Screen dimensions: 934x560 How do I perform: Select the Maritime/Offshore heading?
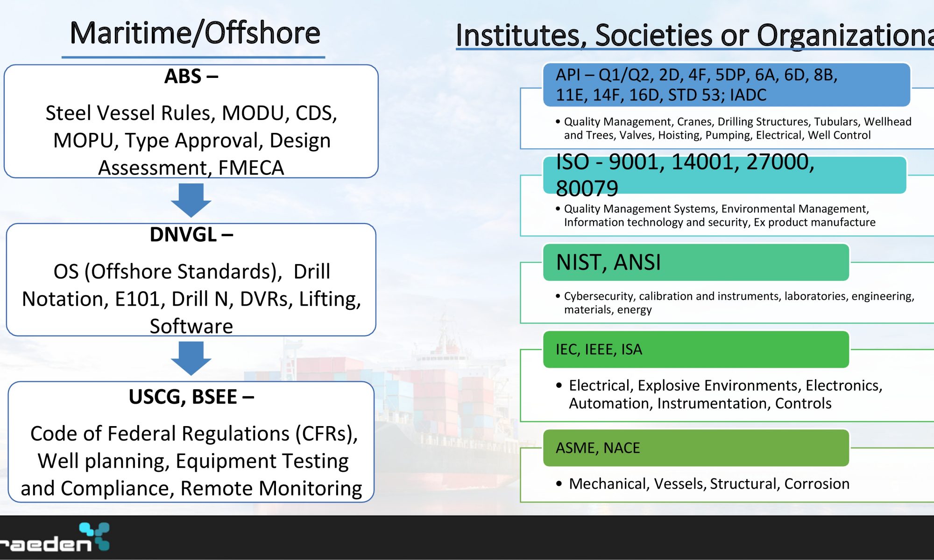click(x=195, y=33)
